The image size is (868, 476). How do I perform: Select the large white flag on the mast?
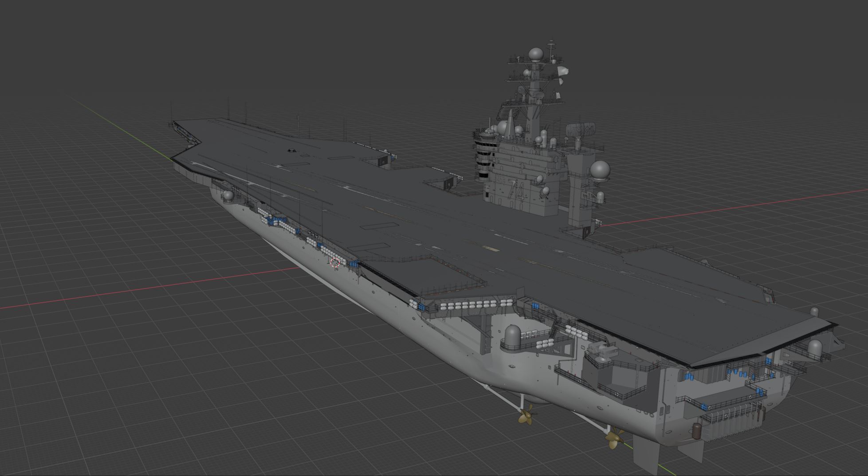[562, 71]
